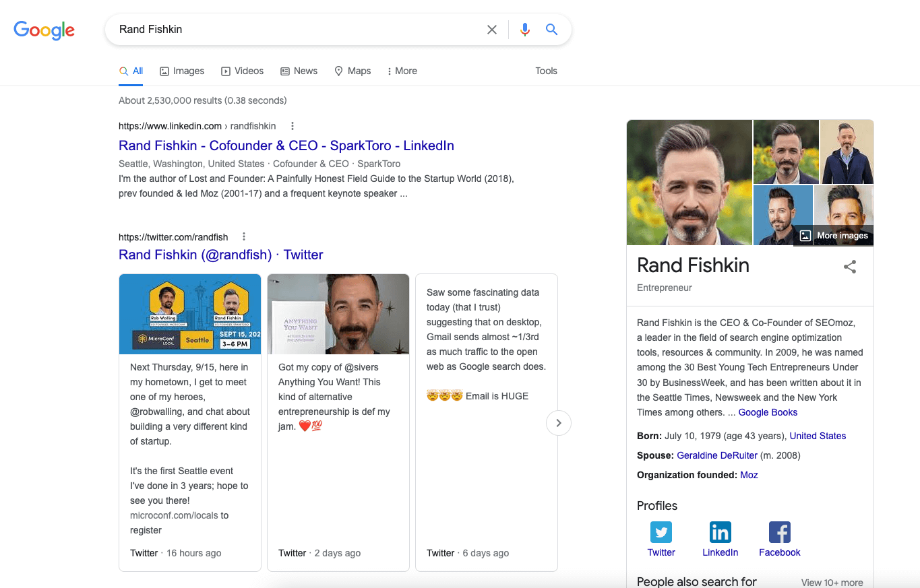The height and width of the screenshot is (588, 920).
Task: Open the Facebook profile icon
Action: pyautogui.click(x=780, y=532)
